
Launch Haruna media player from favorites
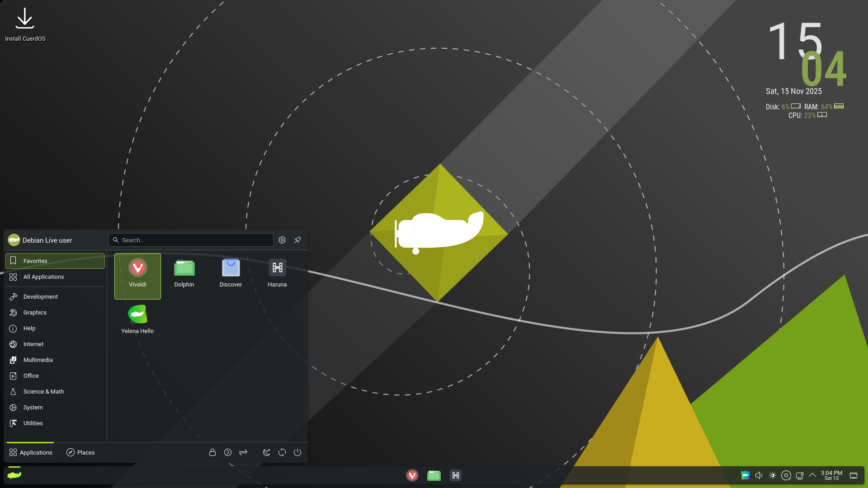point(277,273)
